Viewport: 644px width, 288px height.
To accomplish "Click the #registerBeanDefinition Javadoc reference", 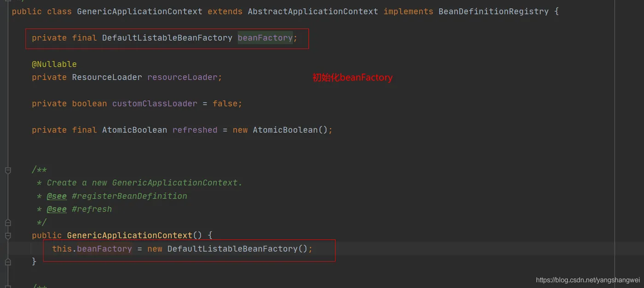I will click(x=130, y=196).
